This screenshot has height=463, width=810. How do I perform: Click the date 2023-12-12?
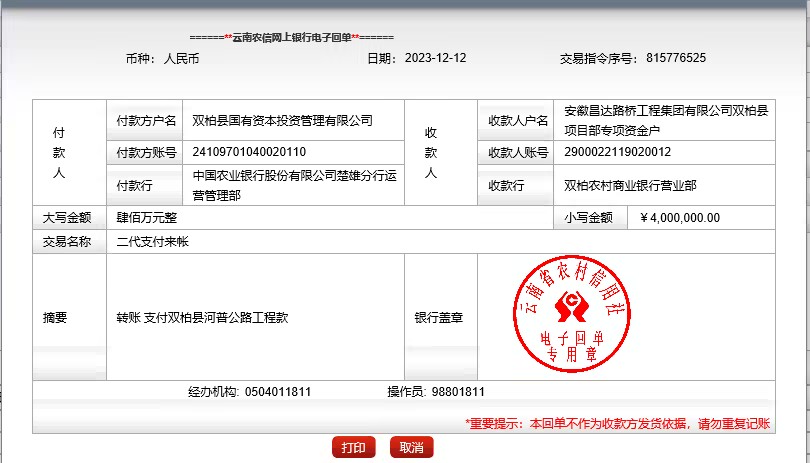point(435,58)
